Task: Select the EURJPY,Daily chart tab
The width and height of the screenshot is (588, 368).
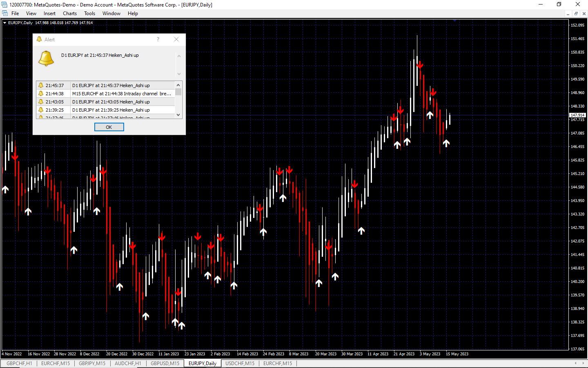Action: (x=203, y=364)
